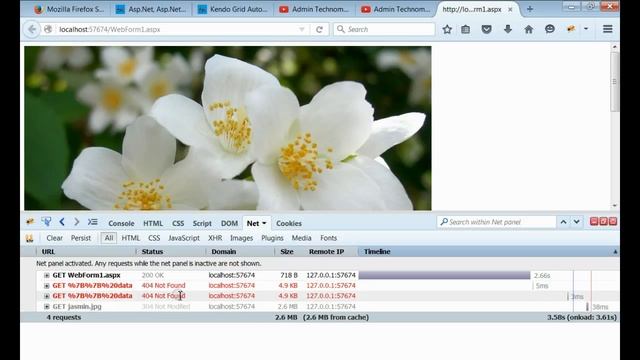Click the page vertical scrollbar thumb
The image size is (640, 360).
pos(615,82)
